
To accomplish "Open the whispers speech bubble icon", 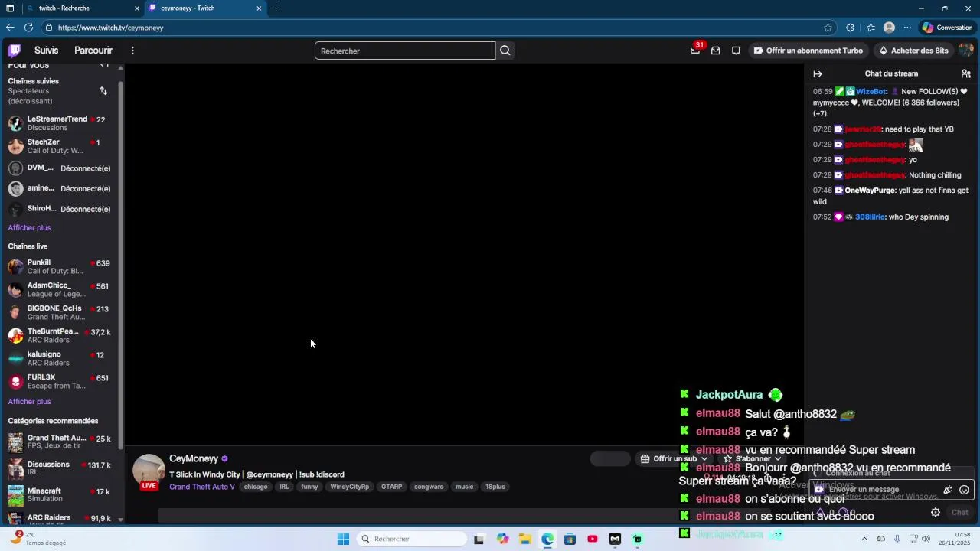I will pyautogui.click(x=736, y=51).
